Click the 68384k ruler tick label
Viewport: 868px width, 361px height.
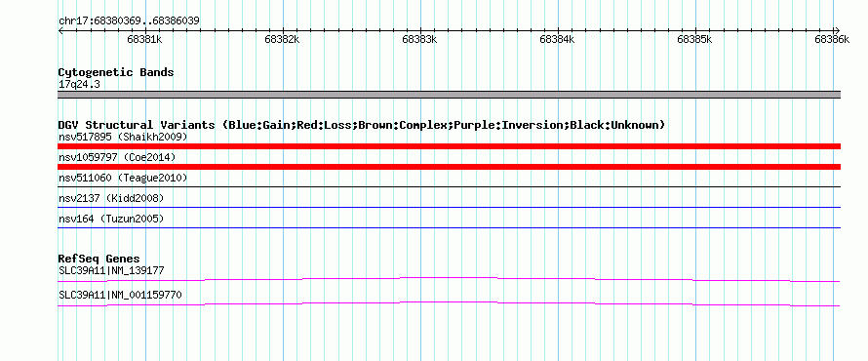pos(557,39)
